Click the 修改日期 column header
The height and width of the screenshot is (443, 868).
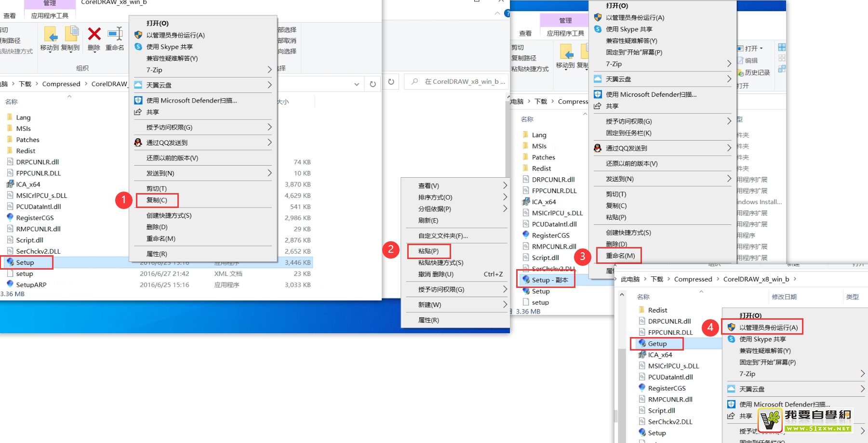pos(784,297)
